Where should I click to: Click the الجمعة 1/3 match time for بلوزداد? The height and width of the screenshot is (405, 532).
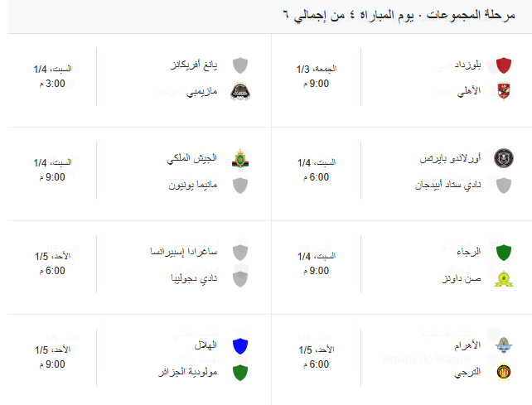tap(315, 70)
